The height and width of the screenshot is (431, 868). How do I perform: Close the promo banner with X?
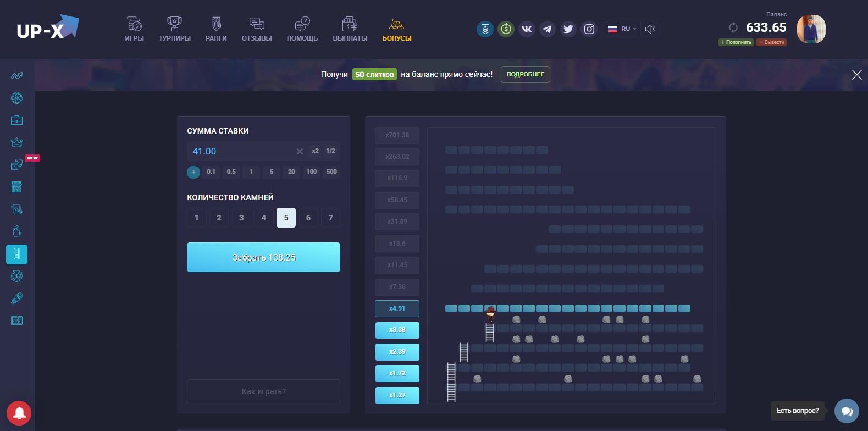(x=856, y=75)
